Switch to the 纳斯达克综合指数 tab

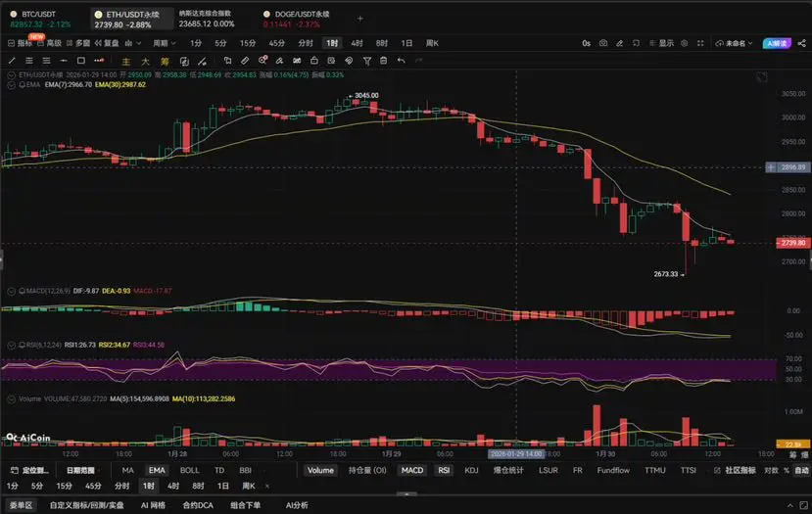207,19
